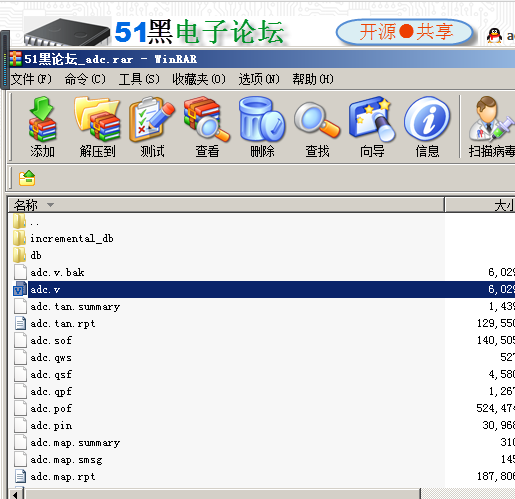Select the incremental_db folder name
This screenshot has height=499, width=515.
tap(72, 238)
